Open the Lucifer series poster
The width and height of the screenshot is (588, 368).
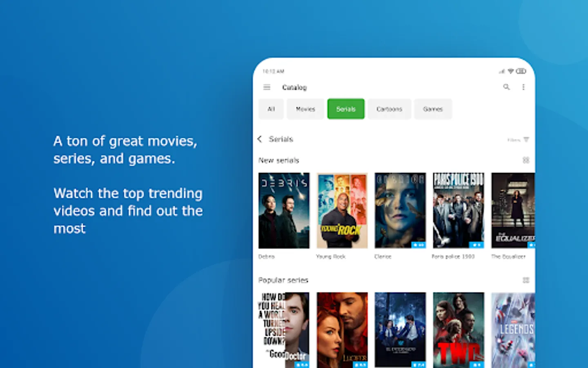tap(342, 330)
